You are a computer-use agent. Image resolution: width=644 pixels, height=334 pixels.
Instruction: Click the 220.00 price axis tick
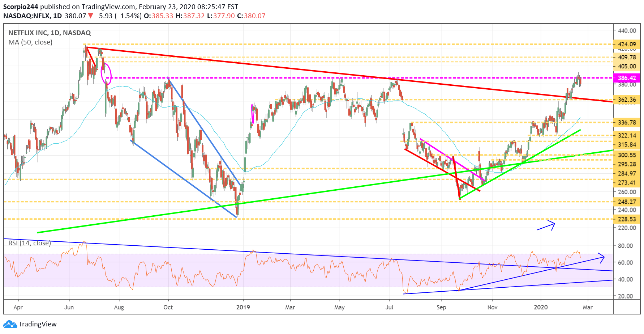tap(627, 228)
